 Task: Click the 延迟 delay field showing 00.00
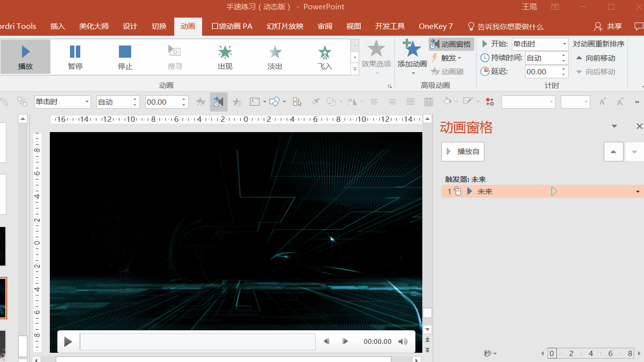543,71
